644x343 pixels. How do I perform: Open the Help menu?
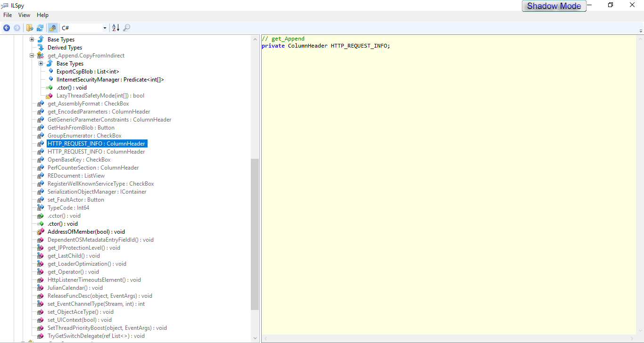click(x=42, y=15)
